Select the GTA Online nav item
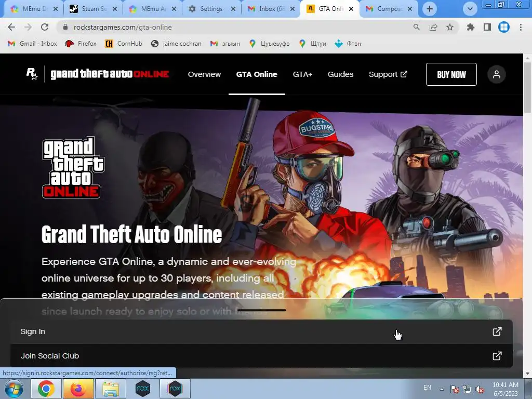 pos(257,74)
